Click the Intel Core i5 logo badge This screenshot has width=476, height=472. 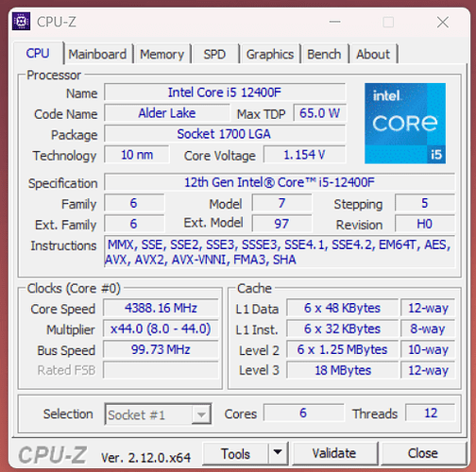click(x=405, y=123)
